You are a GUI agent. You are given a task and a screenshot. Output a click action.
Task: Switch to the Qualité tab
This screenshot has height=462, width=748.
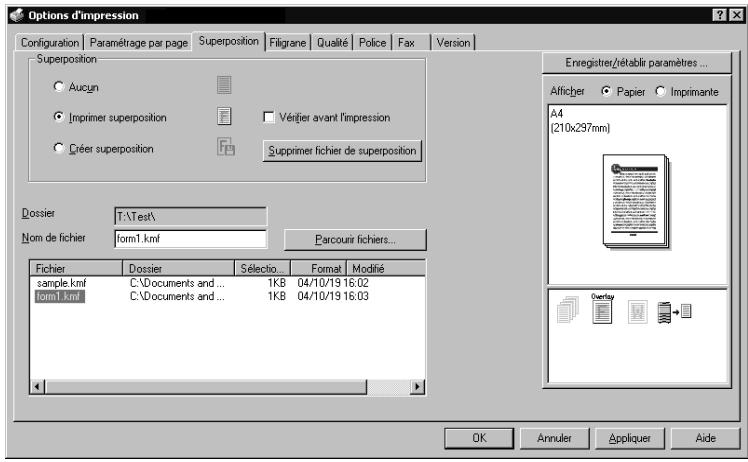[332, 42]
